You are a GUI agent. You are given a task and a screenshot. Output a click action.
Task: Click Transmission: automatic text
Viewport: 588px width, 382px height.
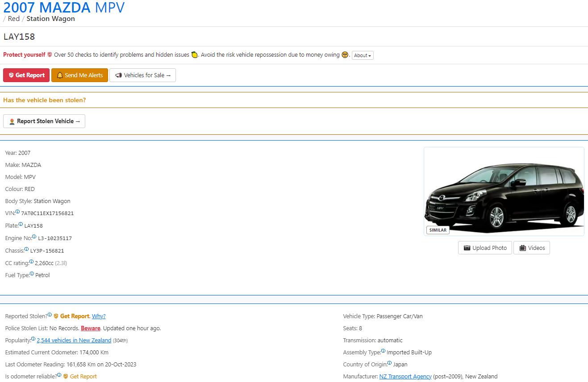(373, 340)
